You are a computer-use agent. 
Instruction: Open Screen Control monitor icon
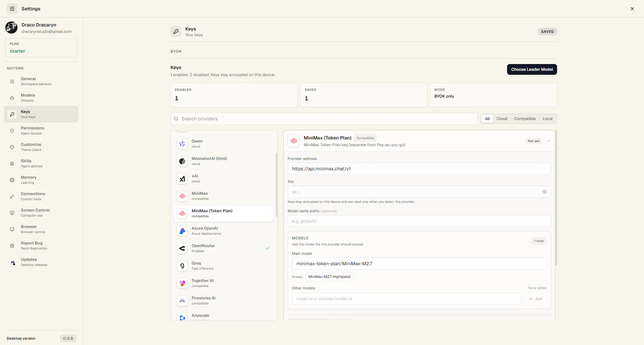click(12, 213)
